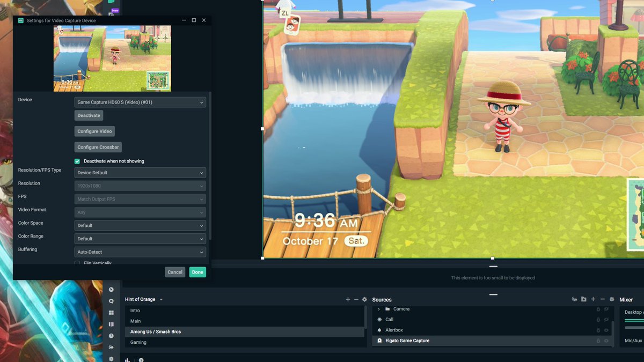Open the Color Range dropdown
The height and width of the screenshot is (362, 644).
click(x=140, y=239)
